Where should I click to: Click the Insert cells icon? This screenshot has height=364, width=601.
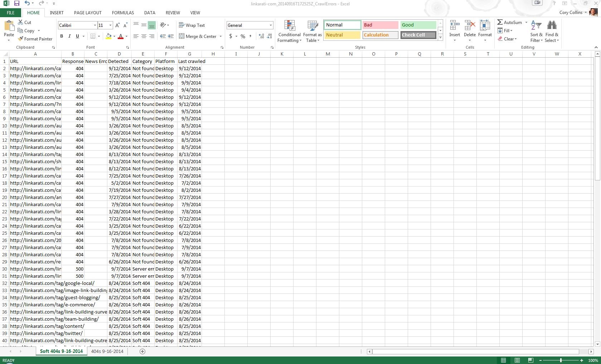(x=455, y=26)
